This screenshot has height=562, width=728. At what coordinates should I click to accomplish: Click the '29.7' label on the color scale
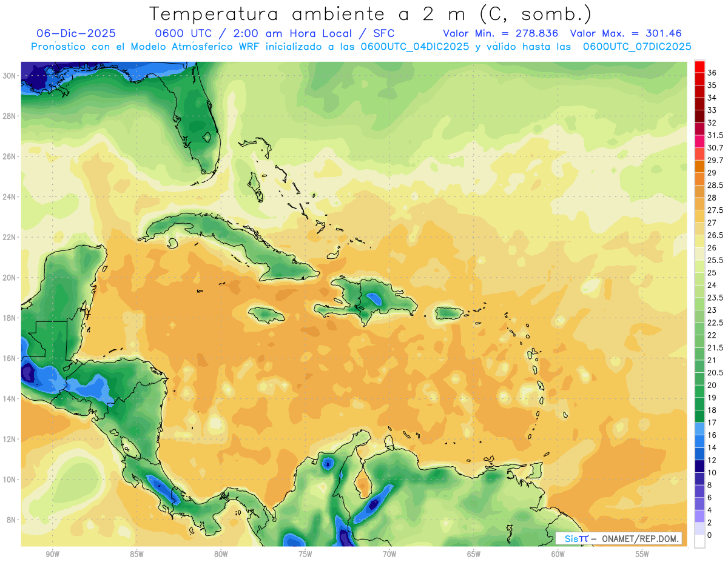(715, 161)
